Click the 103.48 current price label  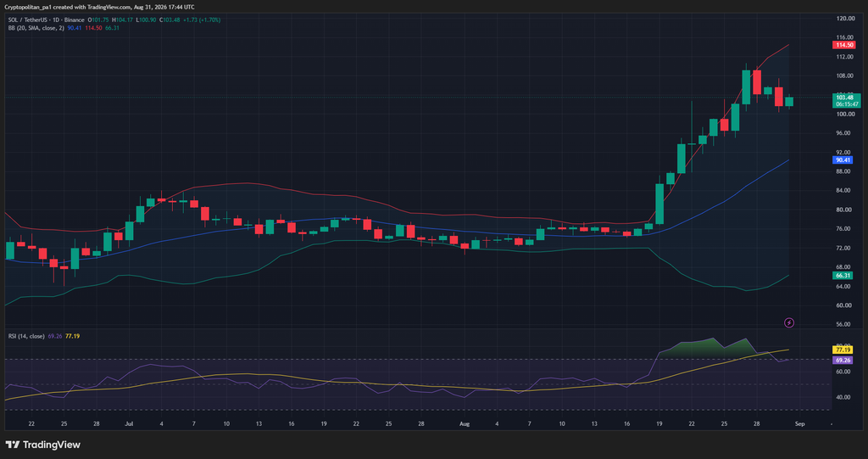pyautogui.click(x=845, y=97)
